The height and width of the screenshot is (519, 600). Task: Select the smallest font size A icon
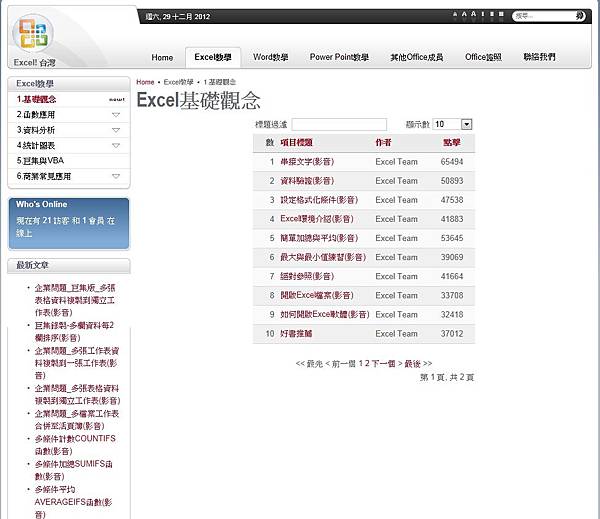click(455, 14)
